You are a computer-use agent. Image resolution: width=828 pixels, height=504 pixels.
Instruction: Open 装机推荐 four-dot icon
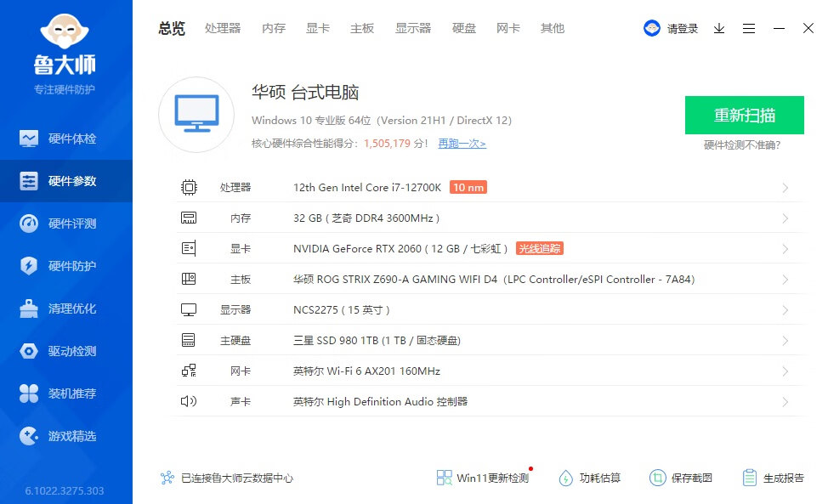(x=29, y=394)
